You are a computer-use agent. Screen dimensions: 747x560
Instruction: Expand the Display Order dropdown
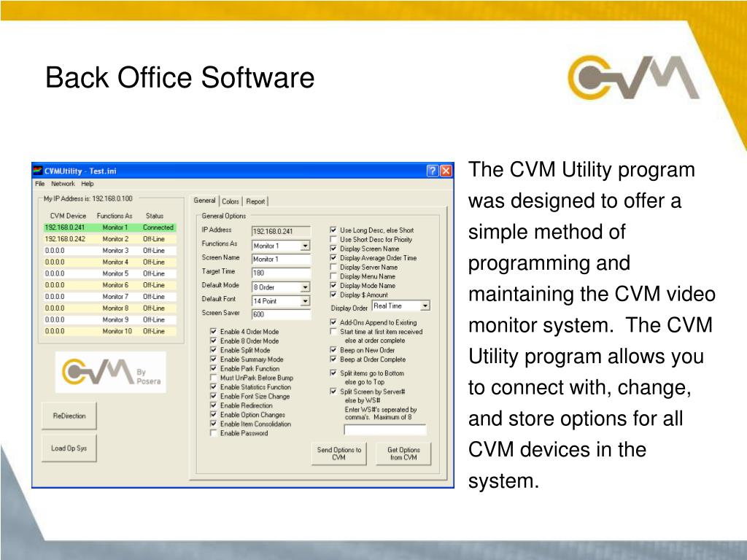point(425,306)
